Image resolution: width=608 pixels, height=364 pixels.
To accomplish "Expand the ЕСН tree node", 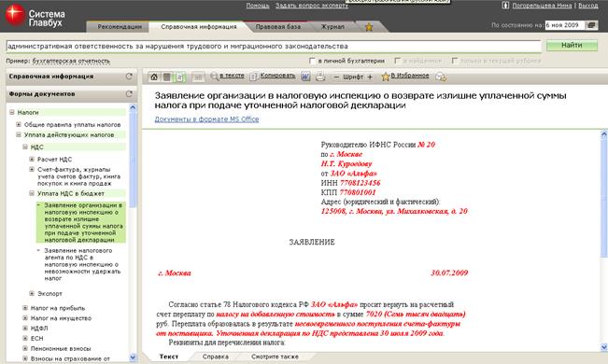I will point(25,338).
